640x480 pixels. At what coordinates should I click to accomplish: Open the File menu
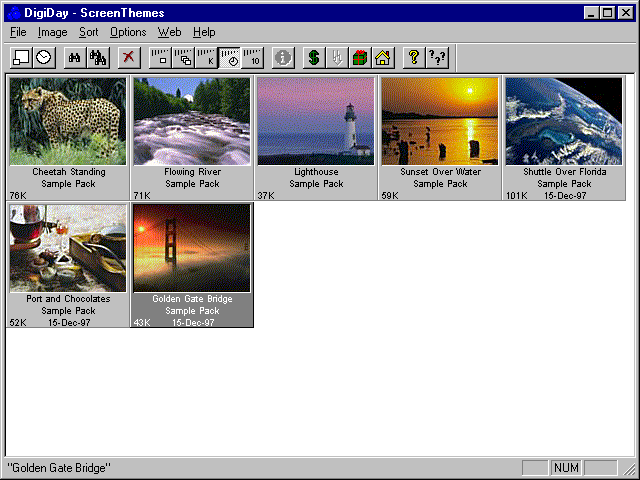18,32
